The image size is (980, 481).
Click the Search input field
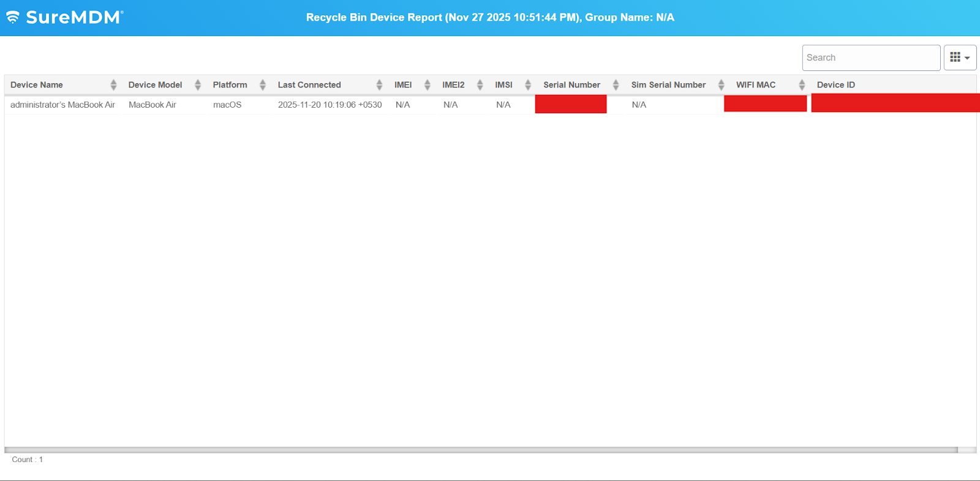(x=870, y=58)
